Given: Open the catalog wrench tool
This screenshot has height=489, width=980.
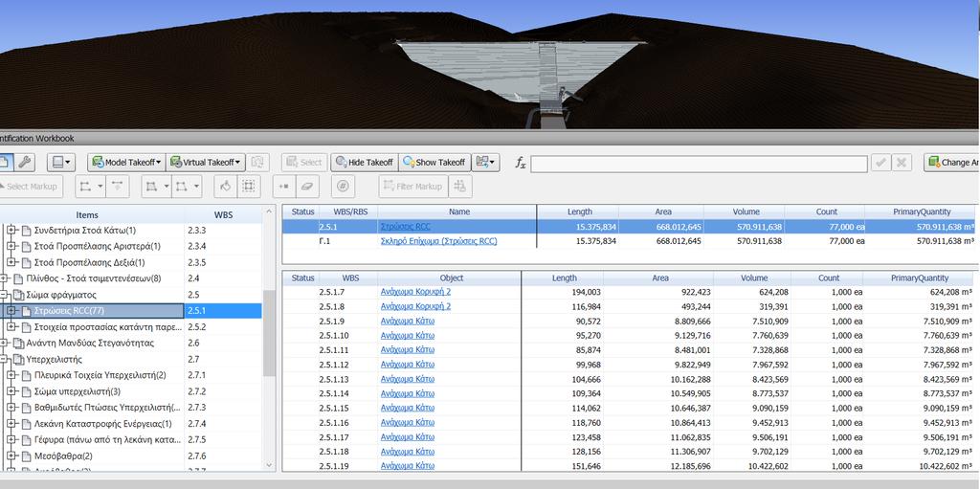Looking at the screenshot, I should [x=24, y=163].
